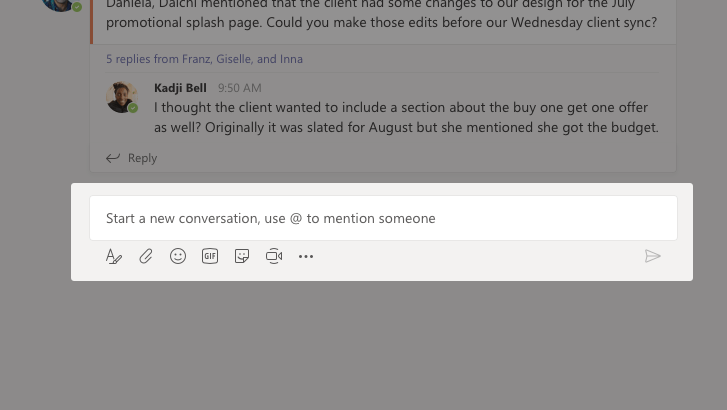Viewport: 727px width, 410px height.
Task: Click the Reply text under the thread
Action: [142, 158]
